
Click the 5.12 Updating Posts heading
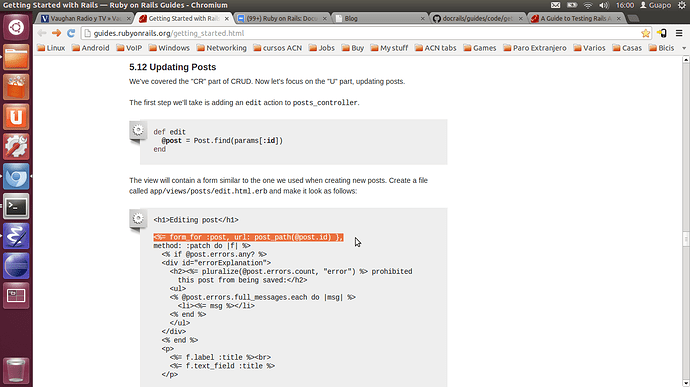(172, 67)
